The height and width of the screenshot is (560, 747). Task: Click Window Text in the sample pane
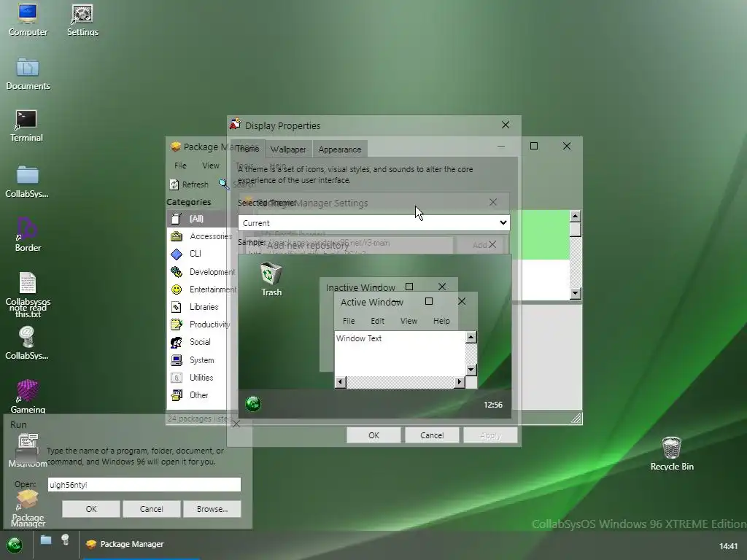click(359, 338)
